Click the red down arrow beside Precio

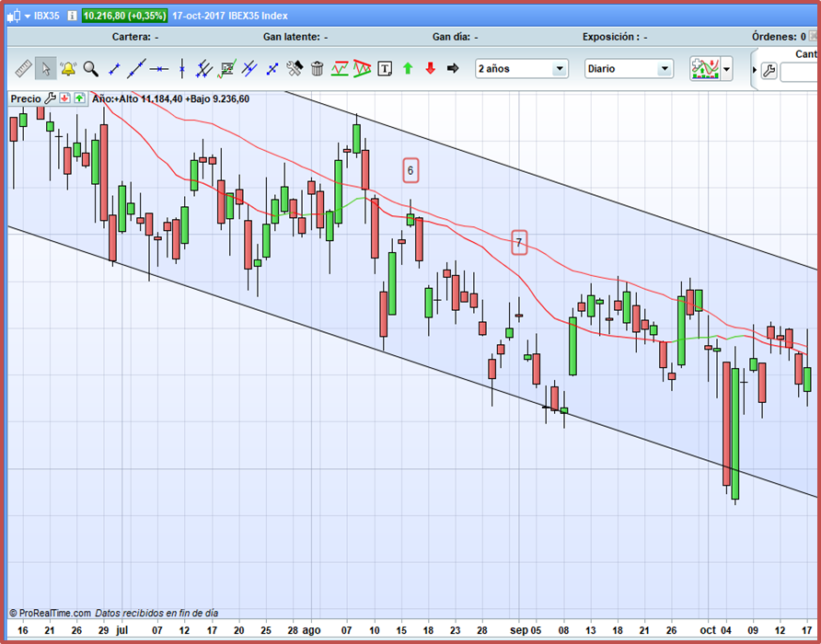click(x=65, y=98)
